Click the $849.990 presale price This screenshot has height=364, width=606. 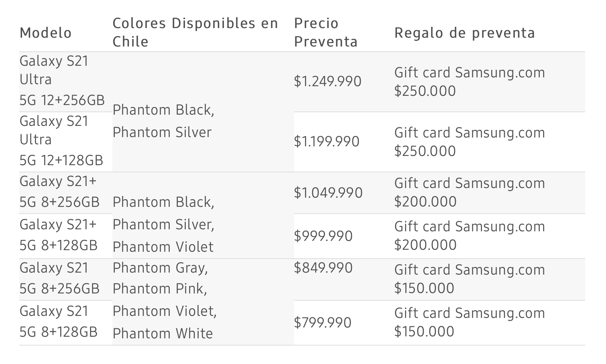click(323, 268)
